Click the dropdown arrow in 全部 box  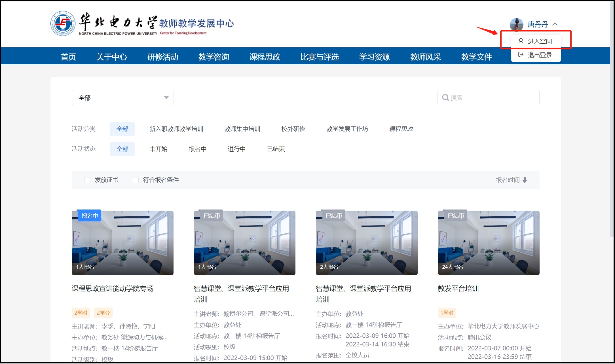166,98
